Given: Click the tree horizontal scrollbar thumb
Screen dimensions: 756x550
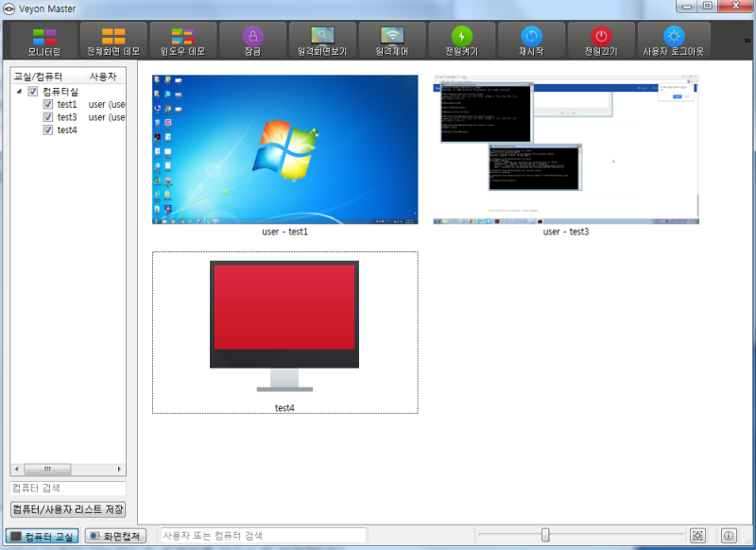Looking at the screenshot, I should tap(47, 469).
